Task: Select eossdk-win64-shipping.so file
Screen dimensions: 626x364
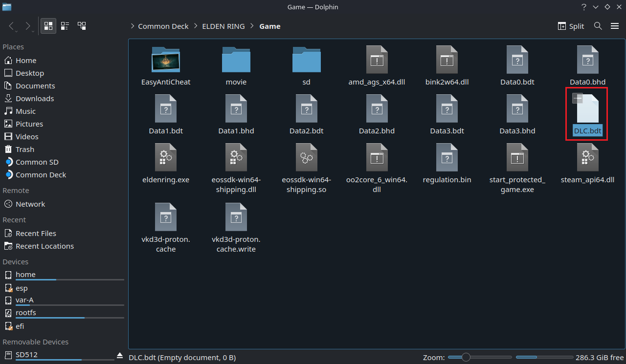Action: click(x=307, y=169)
